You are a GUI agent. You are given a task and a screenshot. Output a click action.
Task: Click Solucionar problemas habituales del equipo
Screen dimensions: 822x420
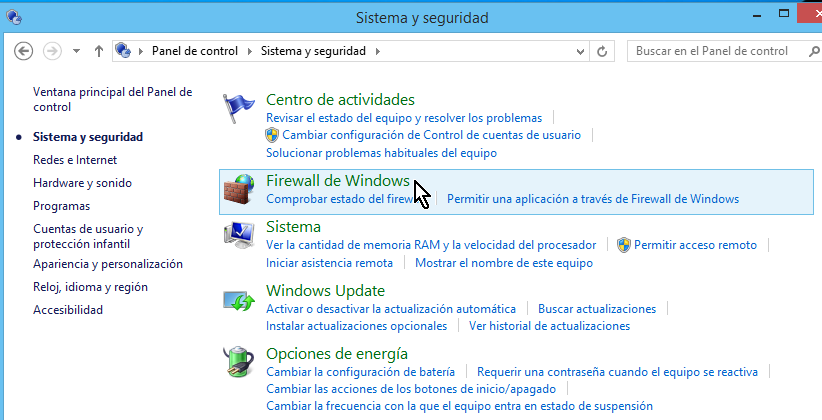[x=382, y=153]
